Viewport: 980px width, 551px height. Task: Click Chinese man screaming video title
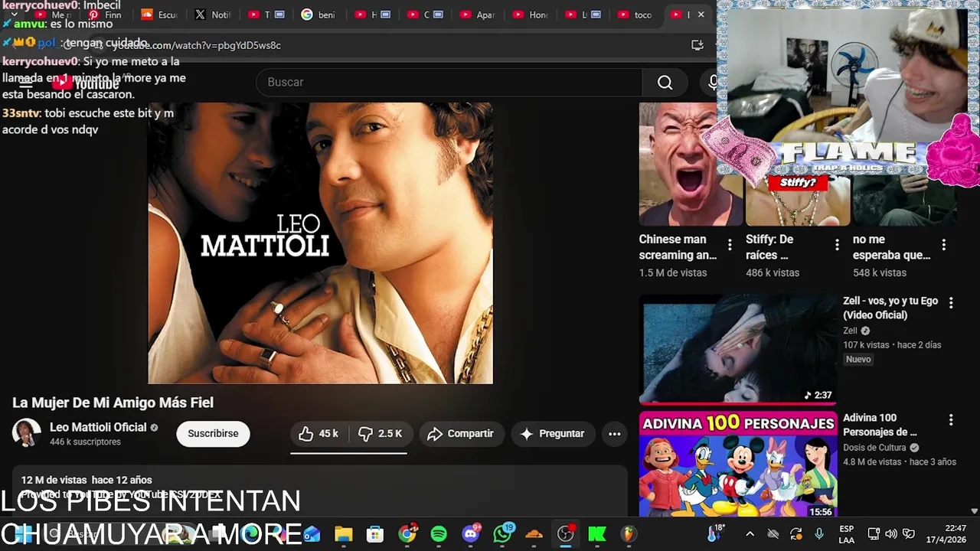(x=678, y=247)
